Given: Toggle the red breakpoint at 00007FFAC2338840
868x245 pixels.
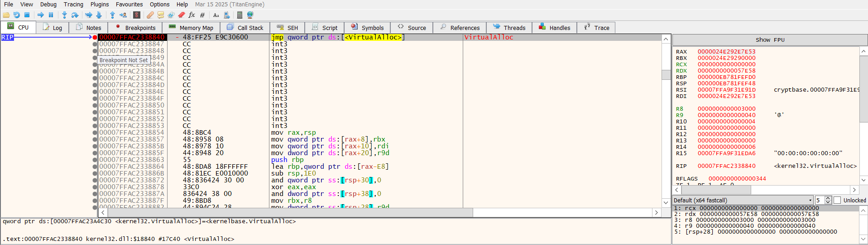Looking at the screenshot, I should (x=95, y=37).
